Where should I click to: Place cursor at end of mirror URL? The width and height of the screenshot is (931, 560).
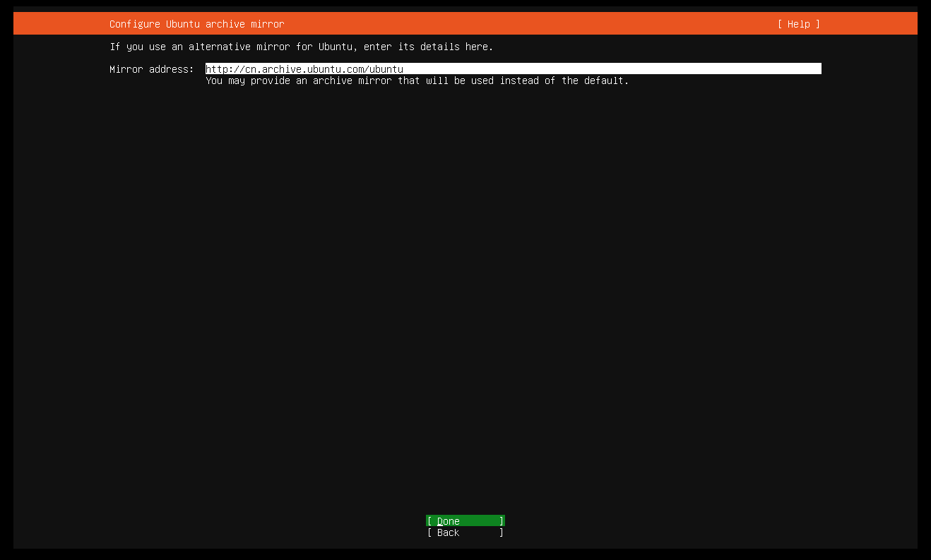click(405, 69)
